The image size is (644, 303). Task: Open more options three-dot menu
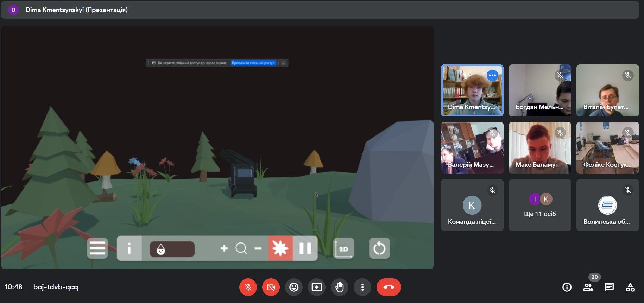coord(362,287)
